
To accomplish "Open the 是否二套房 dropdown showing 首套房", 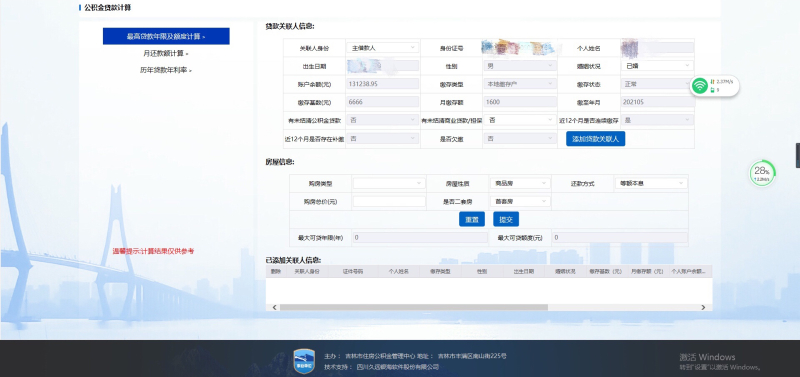I will point(519,202).
